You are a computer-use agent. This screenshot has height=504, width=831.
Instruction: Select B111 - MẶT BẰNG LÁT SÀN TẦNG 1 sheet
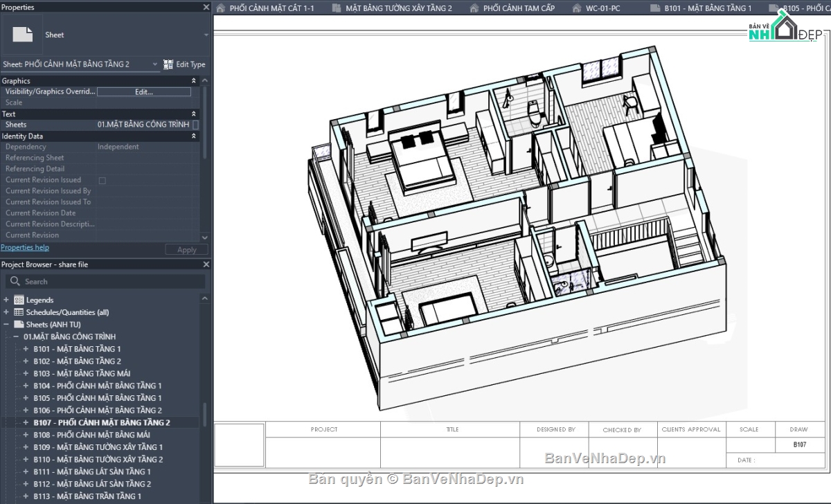click(x=92, y=471)
